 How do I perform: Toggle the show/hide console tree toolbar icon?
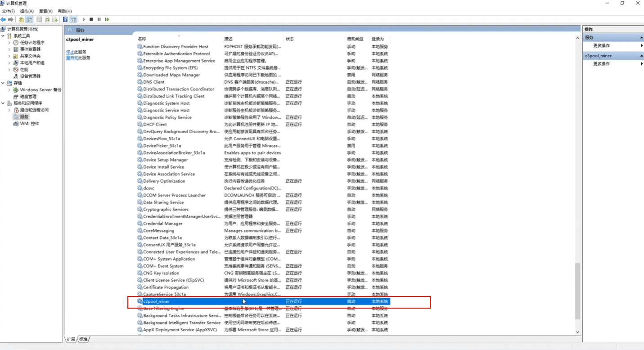click(29, 19)
